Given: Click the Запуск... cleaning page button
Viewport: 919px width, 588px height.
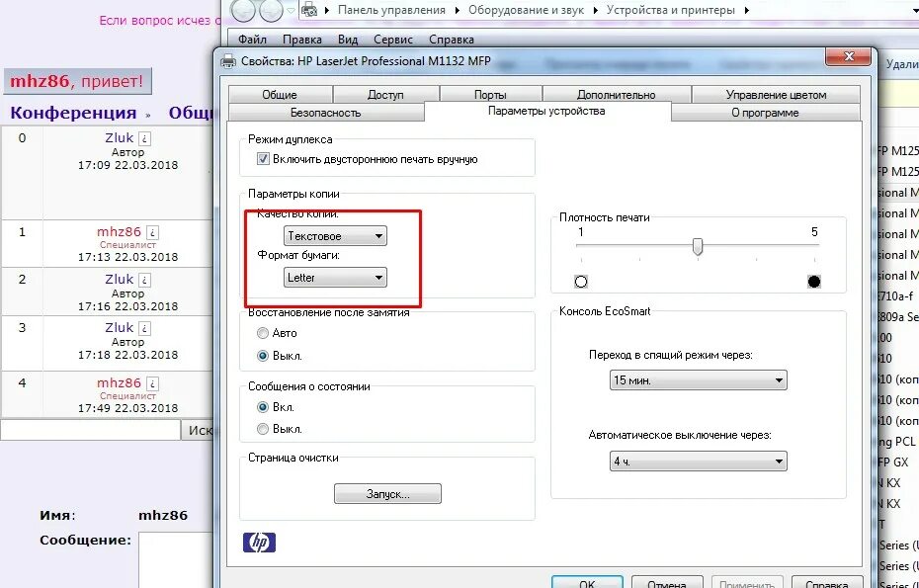Looking at the screenshot, I should tap(387, 493).
